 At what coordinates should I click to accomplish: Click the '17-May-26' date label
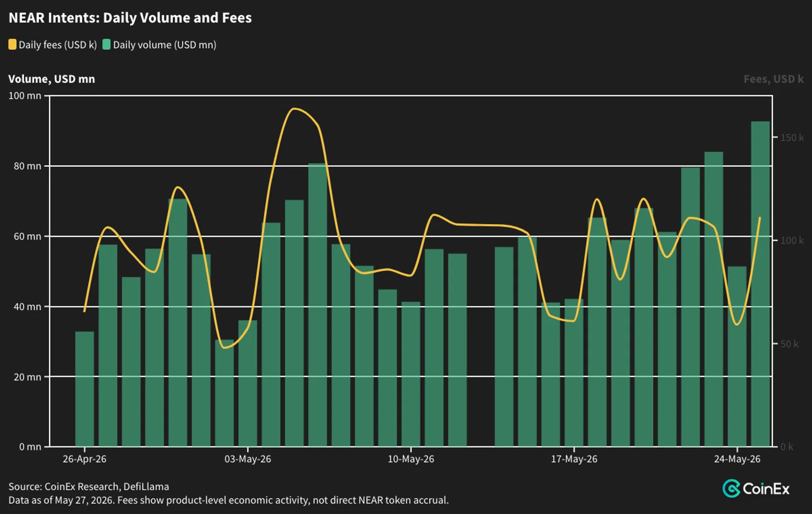574,459
